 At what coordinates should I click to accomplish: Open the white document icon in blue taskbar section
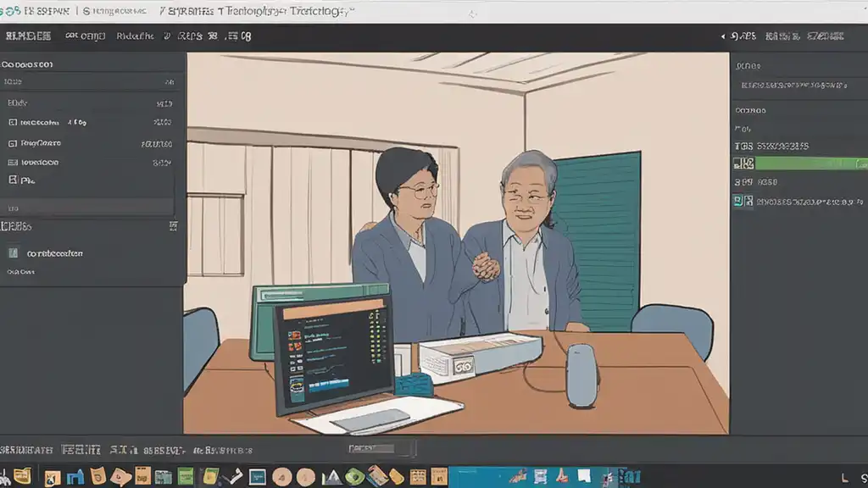tap(584, 476)
